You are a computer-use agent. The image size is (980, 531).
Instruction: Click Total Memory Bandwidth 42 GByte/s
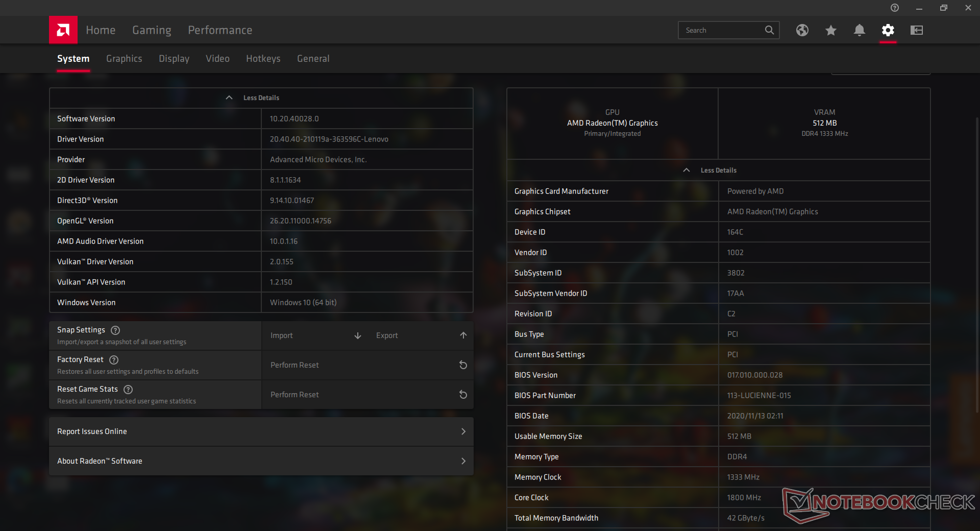(746, 518)
